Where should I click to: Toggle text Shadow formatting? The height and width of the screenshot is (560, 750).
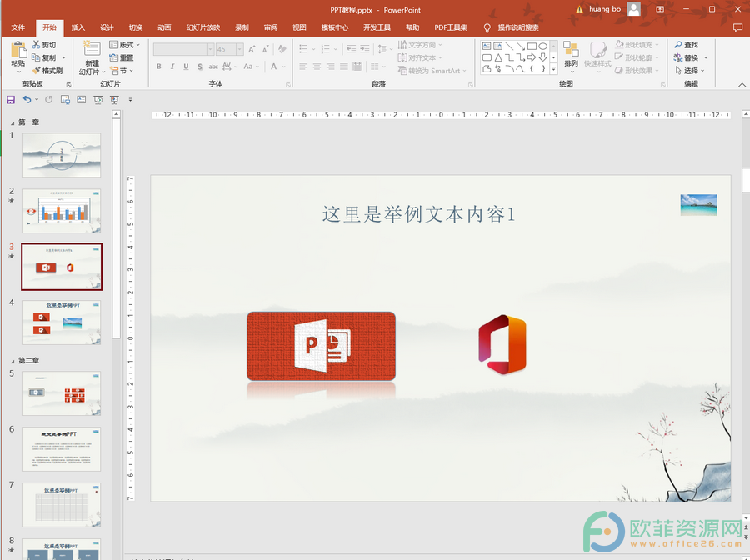200,67
